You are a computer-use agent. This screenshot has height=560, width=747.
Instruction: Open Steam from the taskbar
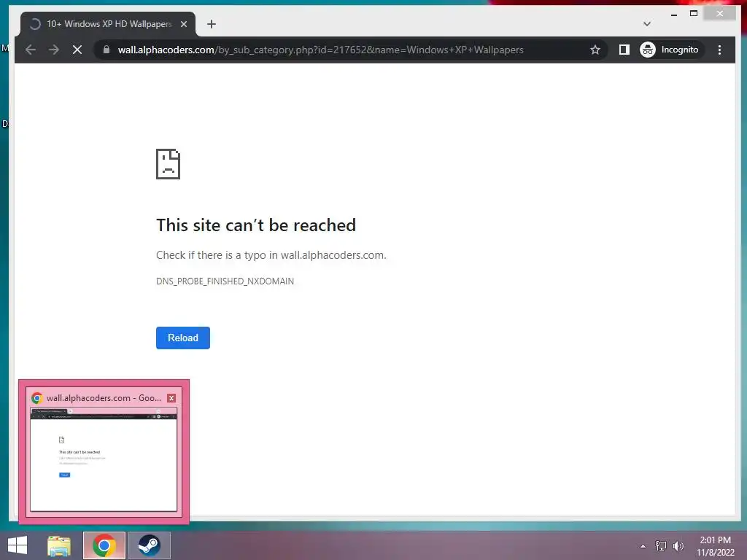[149, 545]
